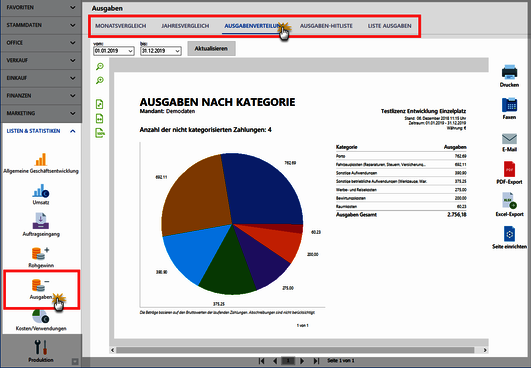531x368 pixels.
Task: Print the report with Drucken
Action: (509, 76)
